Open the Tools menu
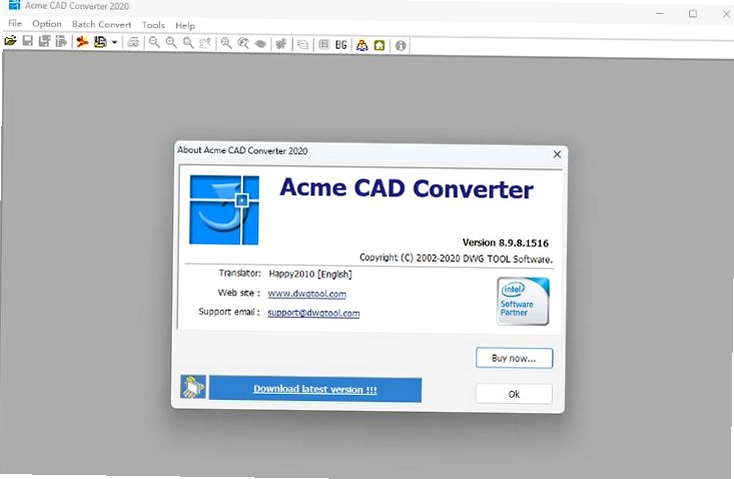734x479 pixels. 153,25
